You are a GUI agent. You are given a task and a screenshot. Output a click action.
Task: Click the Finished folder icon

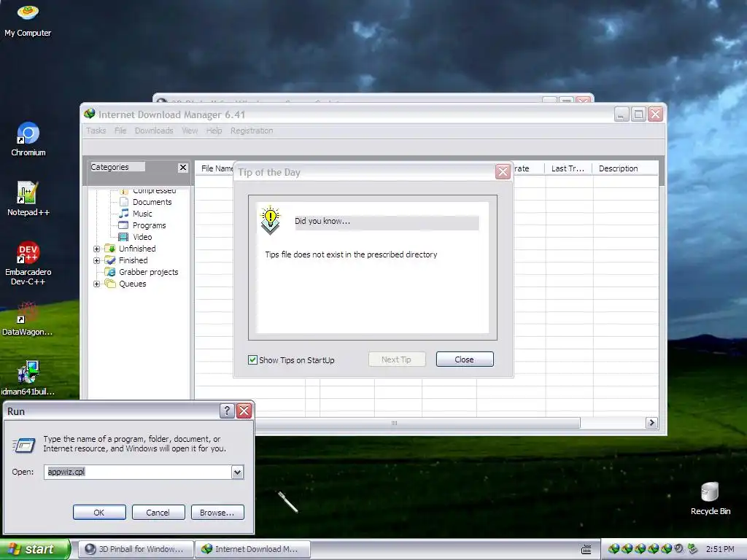tap(110, 260)
